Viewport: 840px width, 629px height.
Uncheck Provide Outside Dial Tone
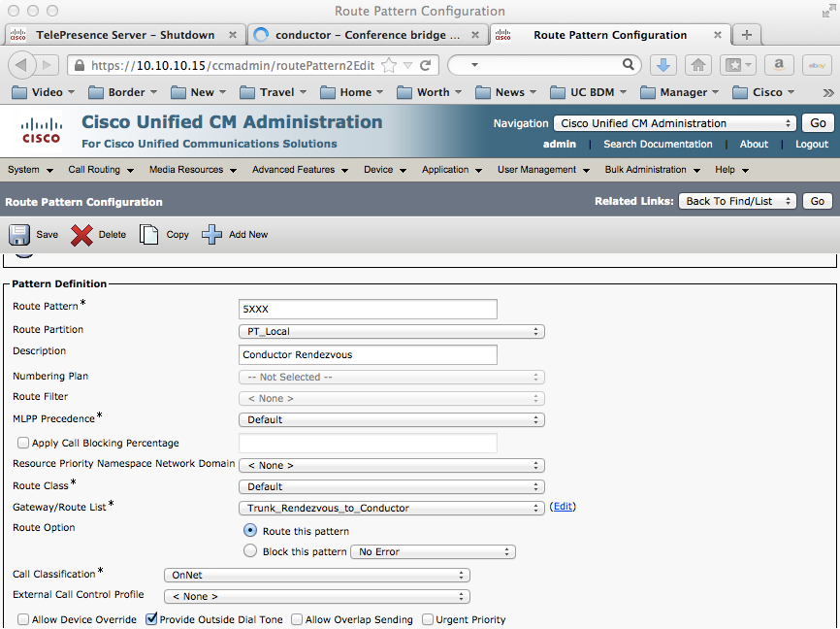(151, 619)
